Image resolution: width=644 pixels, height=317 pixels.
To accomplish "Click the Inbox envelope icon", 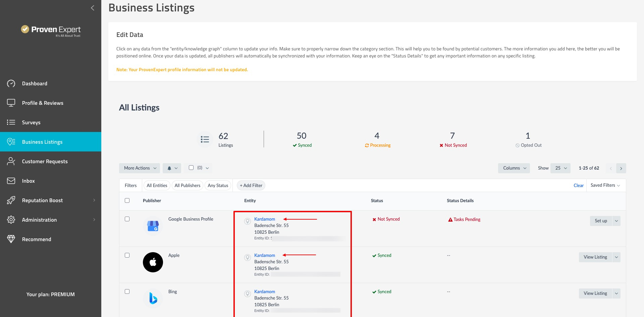I will pyautogui.click(x=11, y=181).
